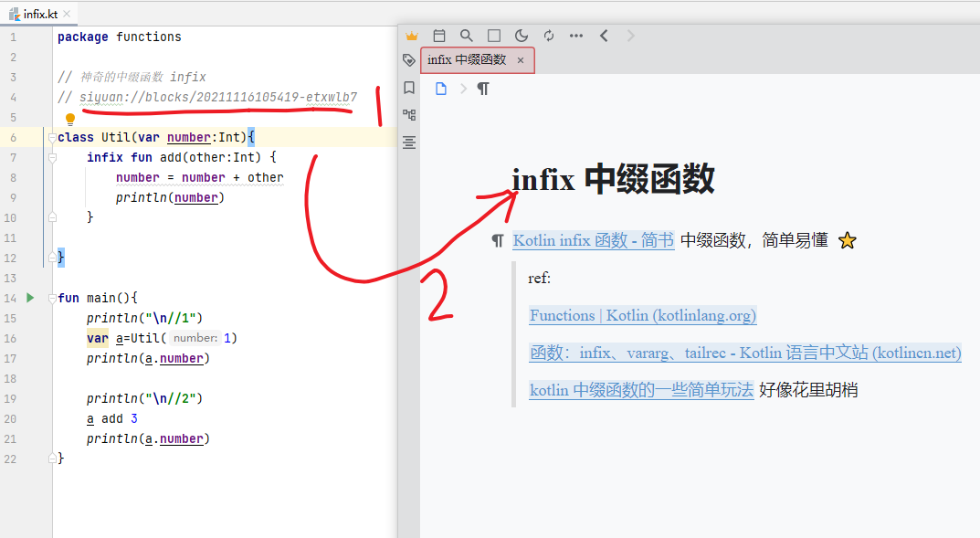Screen dimensions: 980x538
Task: Open the tags panel icon in sidebar
Action: (x=409, y=60)
